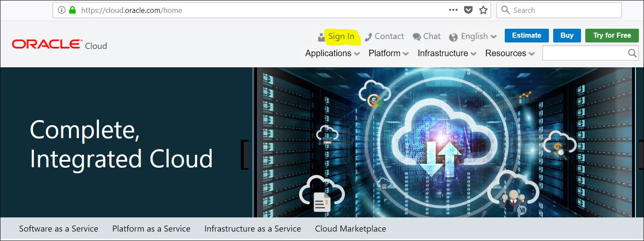This screenshot has height=241, width=644.
Task: Click the user icon beside Sign In
Action: [321, 37]
